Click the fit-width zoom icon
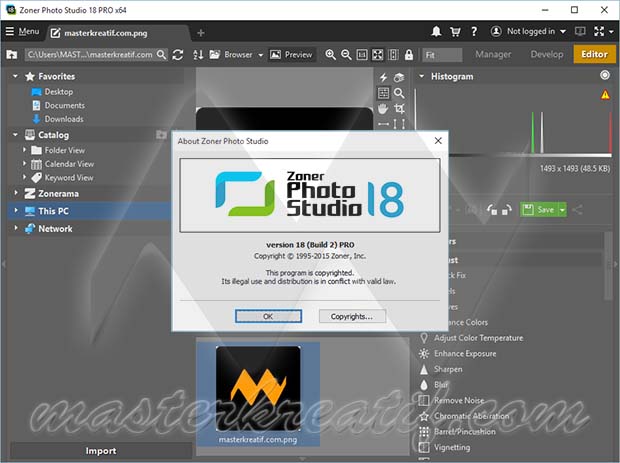620x463 pixels. tap(393, 55)
